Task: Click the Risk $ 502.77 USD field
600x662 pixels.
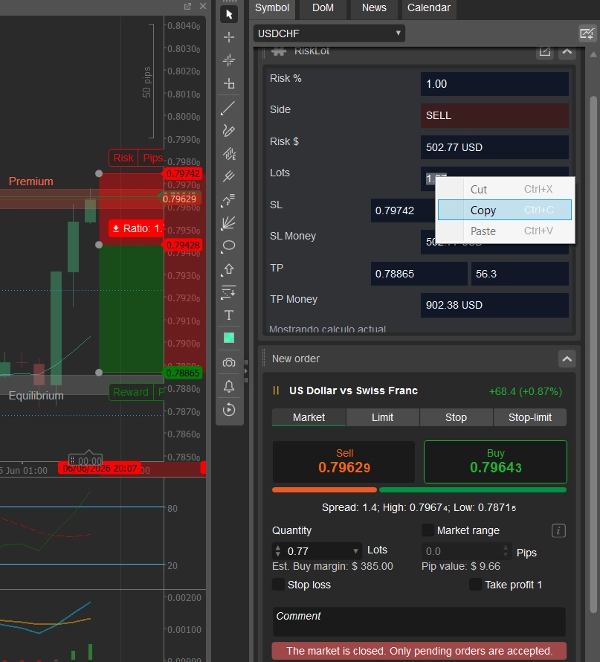Action: 494,147
